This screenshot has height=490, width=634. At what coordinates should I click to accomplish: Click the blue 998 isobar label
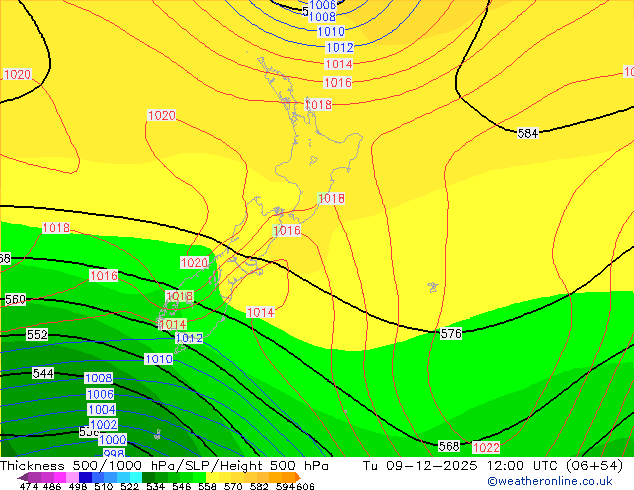pyautogui.click(x=114, y=453)
